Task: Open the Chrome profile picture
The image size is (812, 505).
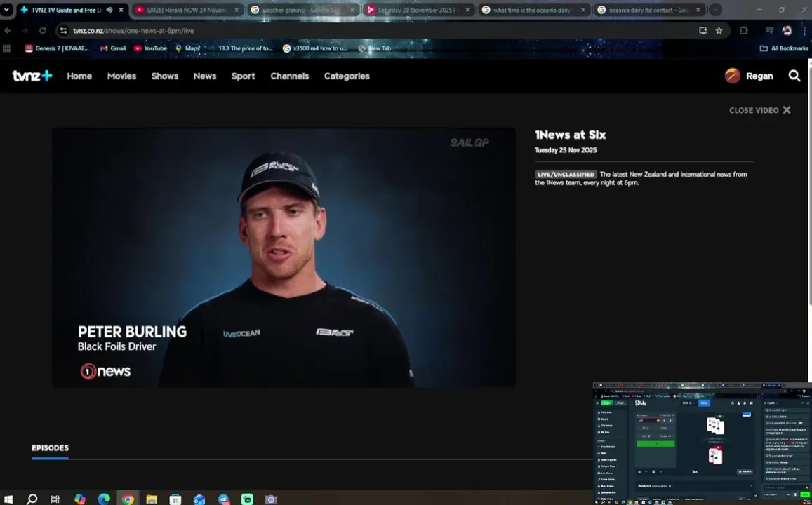Action: (x=787, y=31)
